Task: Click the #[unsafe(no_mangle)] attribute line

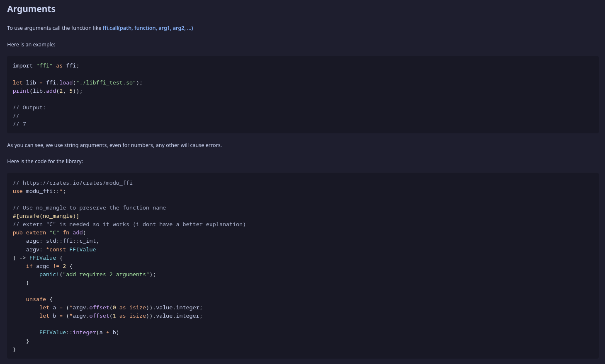Action: click(46, 216)
